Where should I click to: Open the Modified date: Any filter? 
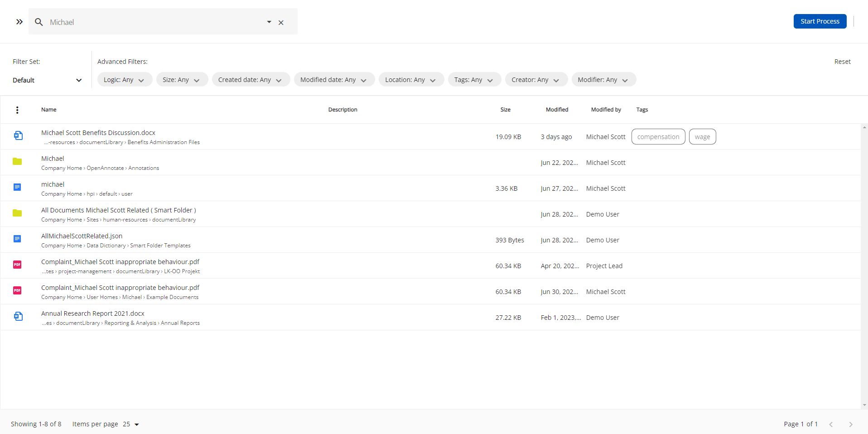click(334, 80)
